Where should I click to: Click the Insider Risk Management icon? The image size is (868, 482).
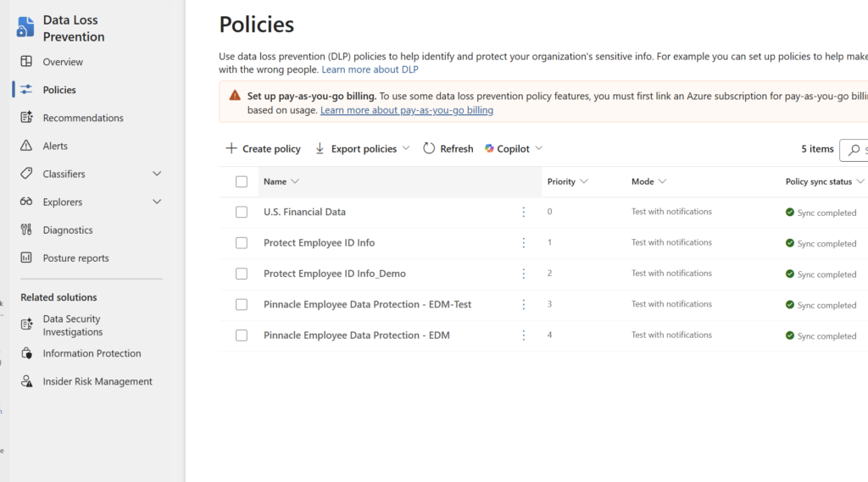click(x=26, y=381)
